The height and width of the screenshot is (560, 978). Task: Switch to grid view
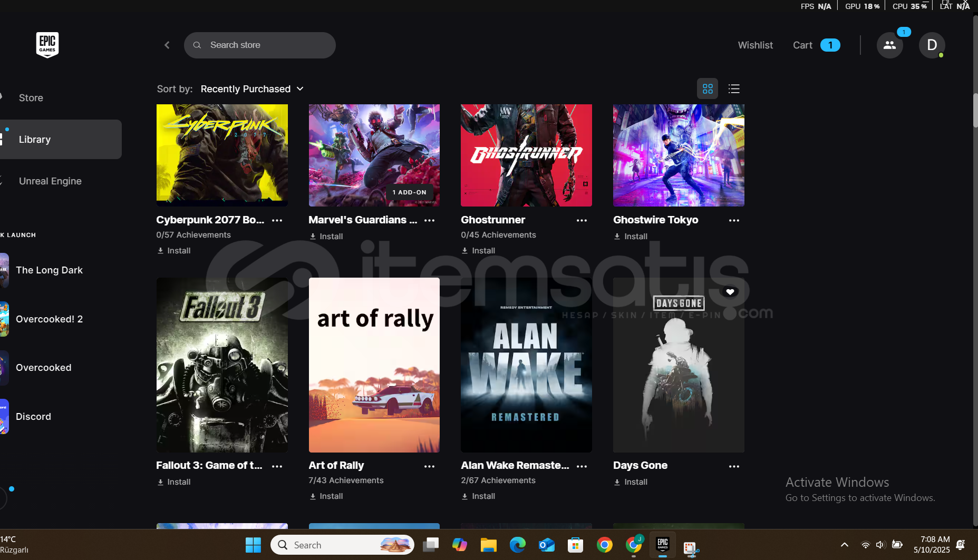click(x=708, y=89)
